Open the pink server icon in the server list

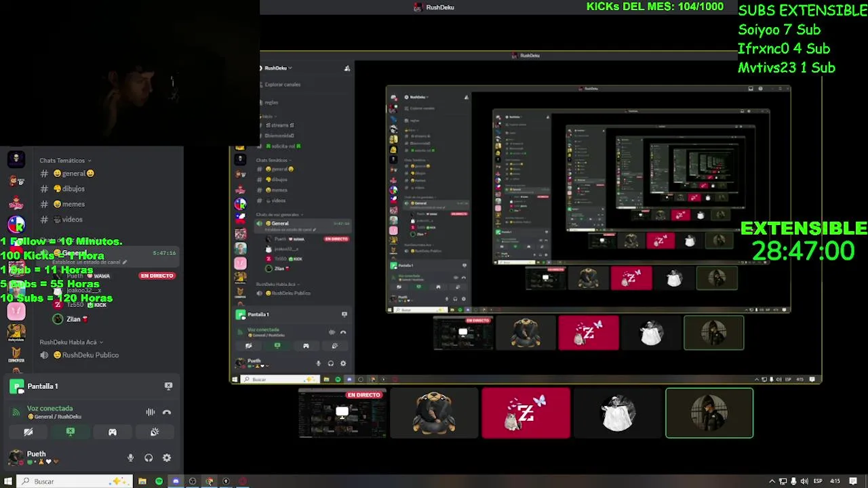point(16,311)
